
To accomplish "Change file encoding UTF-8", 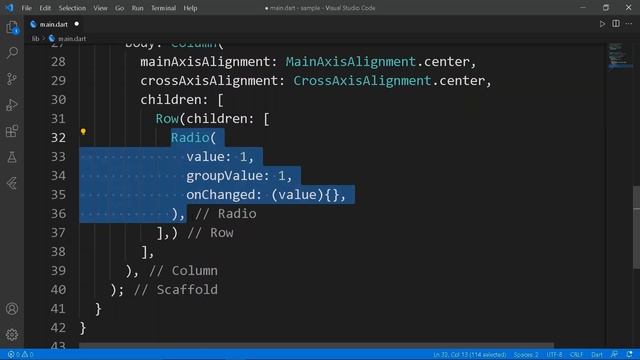I will [x=554, y=354].
